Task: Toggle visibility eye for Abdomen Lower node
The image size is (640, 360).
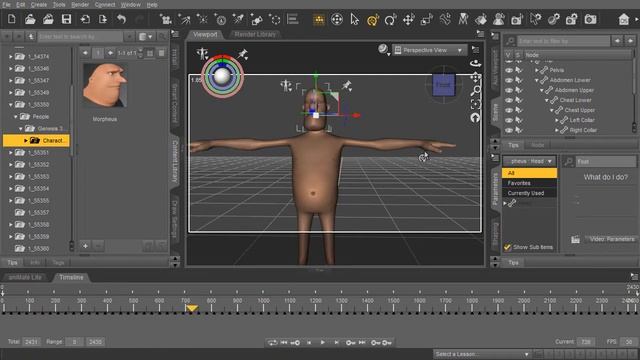Action: click(x=509, y=80)
